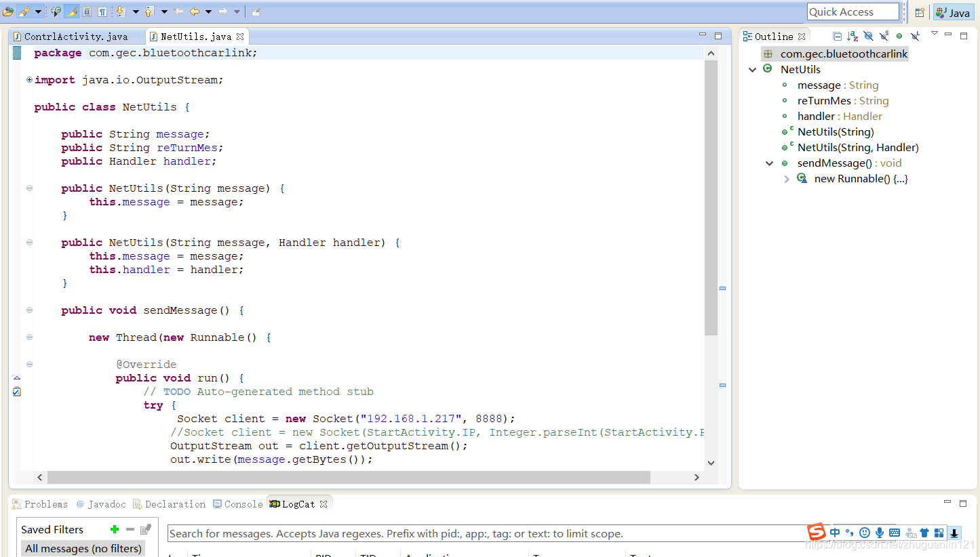980x557 pixels.
Task: Click the Last Edit Location arrow icon
Action: point(178,12)
